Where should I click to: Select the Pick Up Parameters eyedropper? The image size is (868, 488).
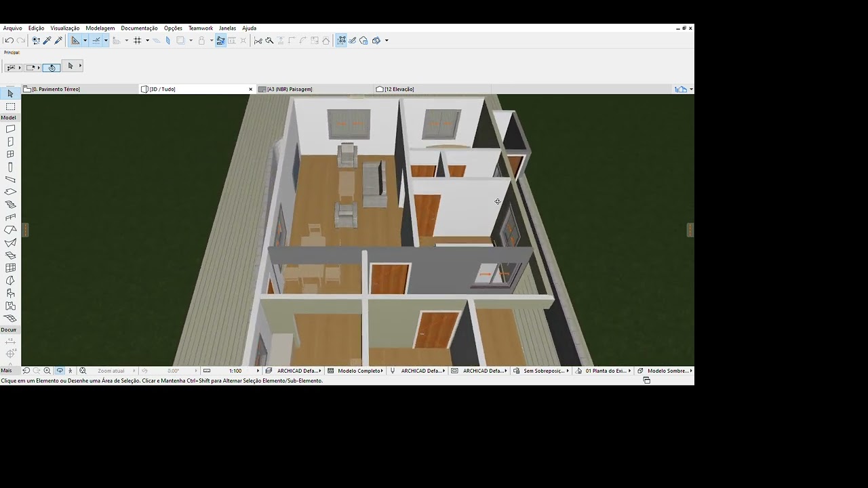[47, 41]
